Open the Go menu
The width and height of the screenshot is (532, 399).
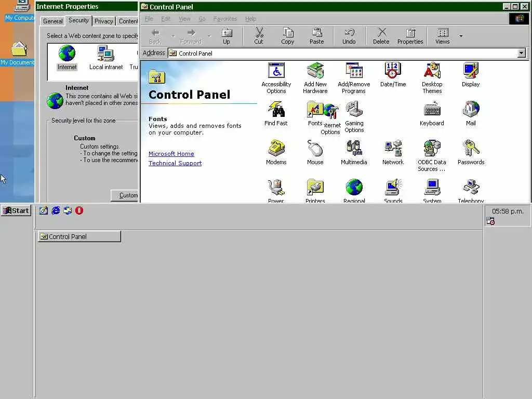coord(202,19)
